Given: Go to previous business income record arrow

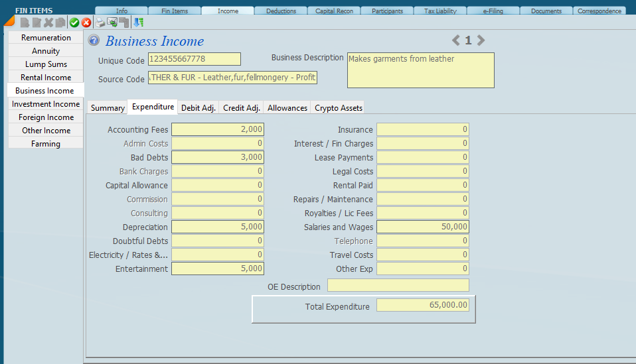Looking at the screenshot, I should pos(455,40).
